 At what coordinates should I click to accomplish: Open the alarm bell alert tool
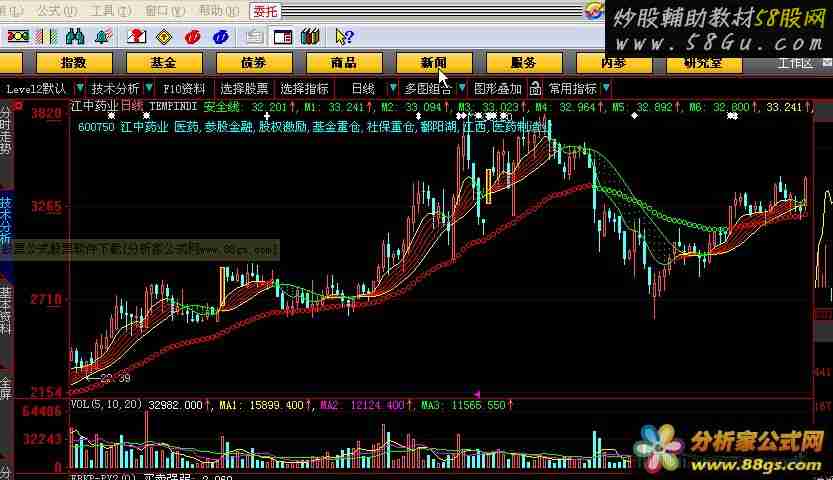pos(103,37)
